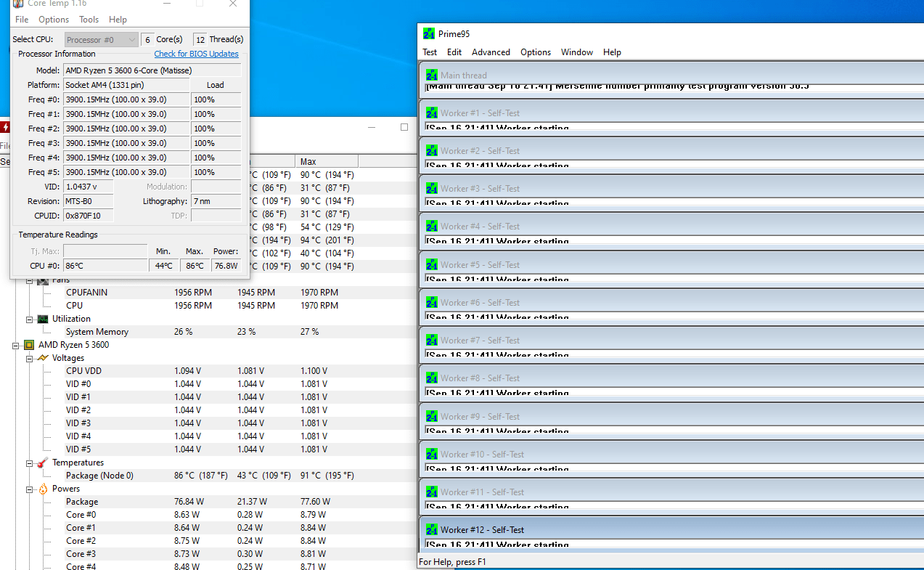Viewport: 924px width, 570px height.
Task: Select the Worker #6 - Self-Test title bar
Action: click(x=671, y=302)
